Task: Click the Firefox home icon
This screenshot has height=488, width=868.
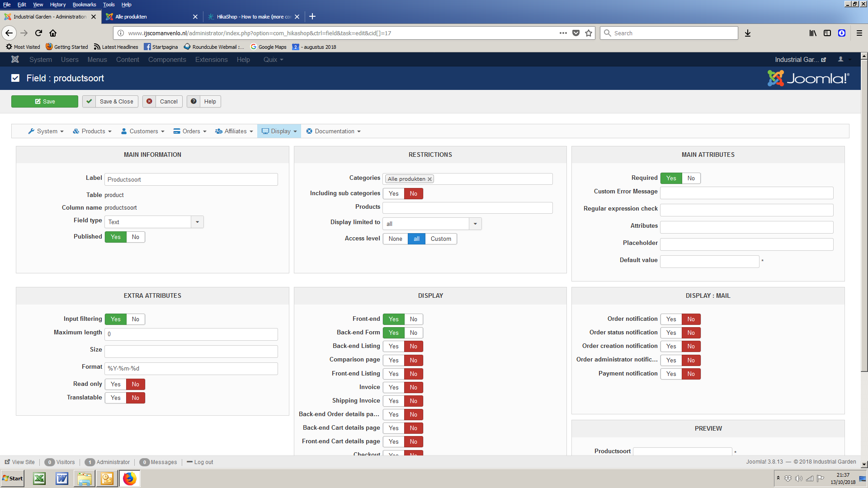Action: point(53,33)
